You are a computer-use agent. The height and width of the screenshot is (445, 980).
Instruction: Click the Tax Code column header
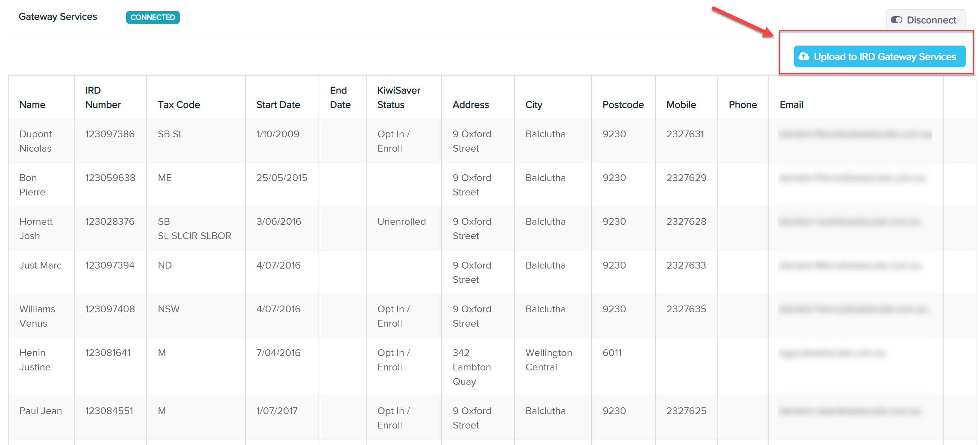(179, 105)
